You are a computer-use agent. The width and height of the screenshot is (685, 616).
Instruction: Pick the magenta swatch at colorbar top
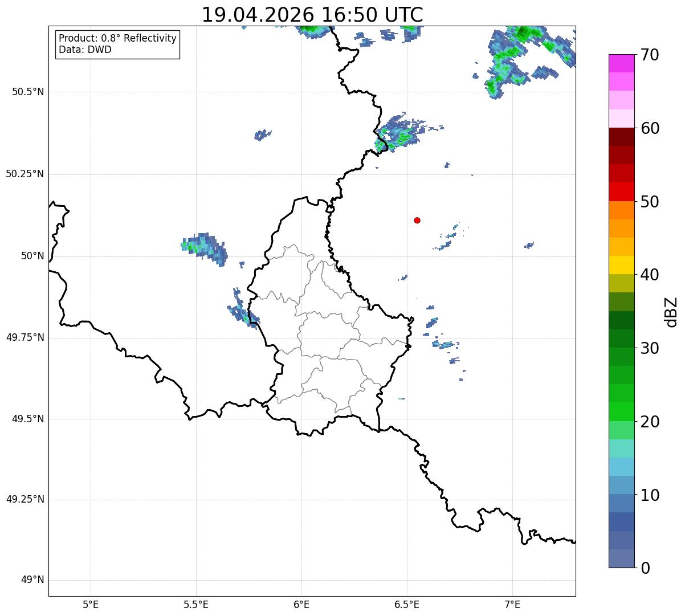point(621,63)
